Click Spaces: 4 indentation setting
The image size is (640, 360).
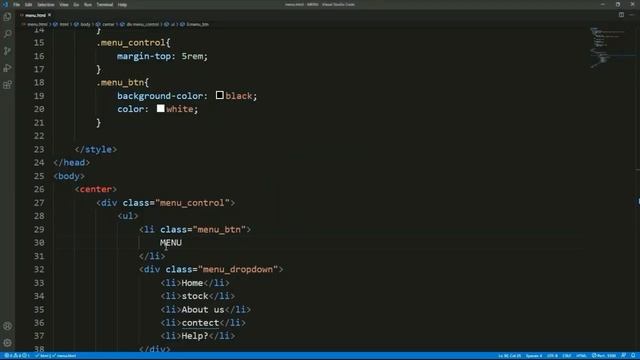coord(534,356)
